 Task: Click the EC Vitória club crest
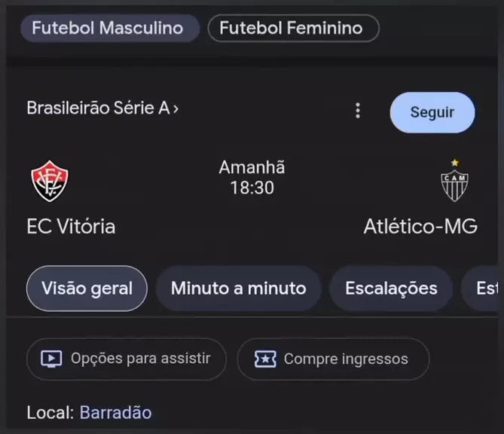50,182
